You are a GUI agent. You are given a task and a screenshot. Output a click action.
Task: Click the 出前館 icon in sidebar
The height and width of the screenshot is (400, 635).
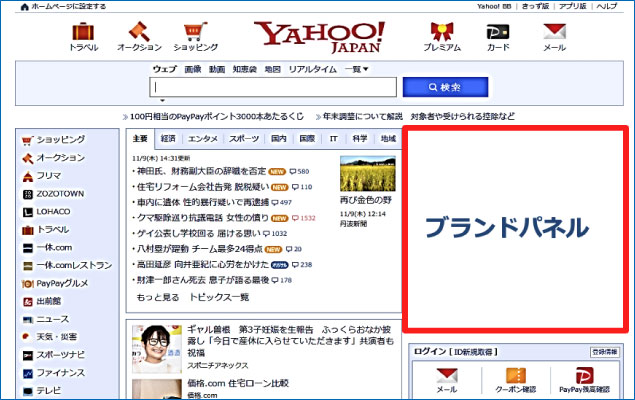(x=28, y=302)
